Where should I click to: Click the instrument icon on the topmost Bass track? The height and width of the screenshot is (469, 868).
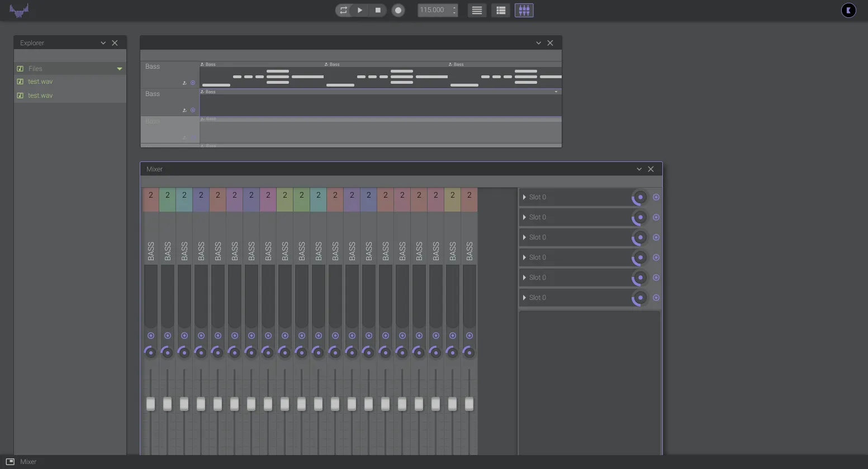(x=184, y=83)
